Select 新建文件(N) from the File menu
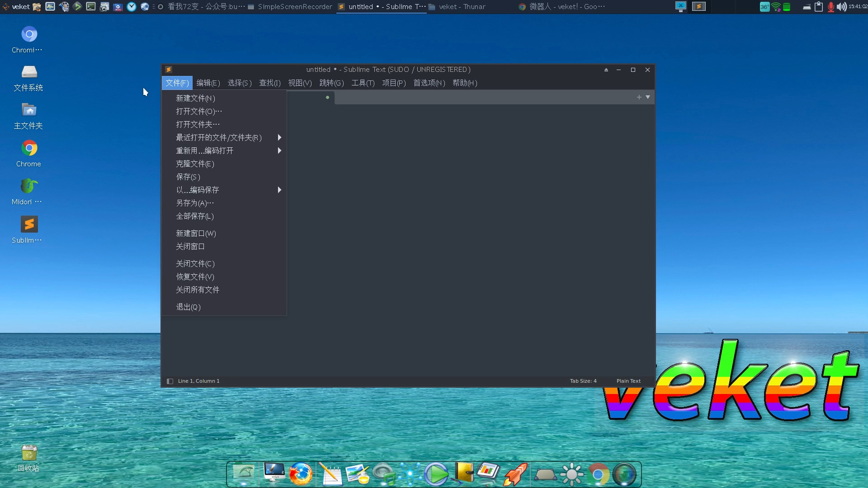The width and height of the screenshot is (868, 488). [195, 98]
